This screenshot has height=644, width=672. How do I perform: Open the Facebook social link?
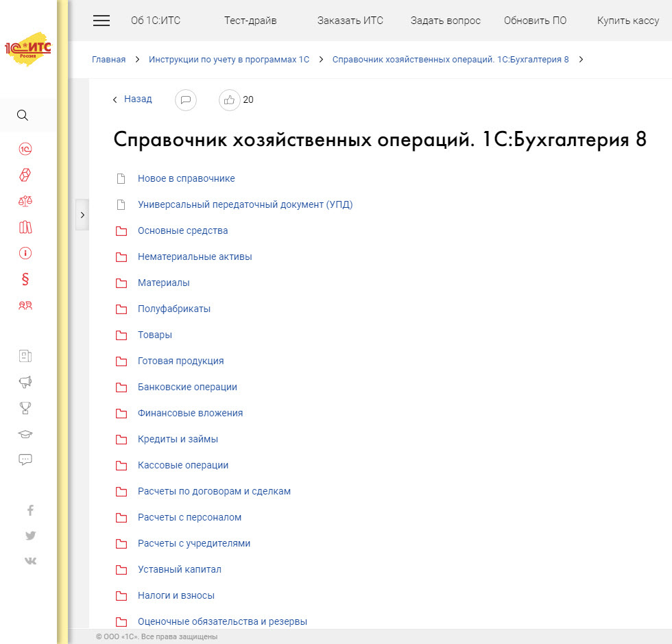(30, 510)
